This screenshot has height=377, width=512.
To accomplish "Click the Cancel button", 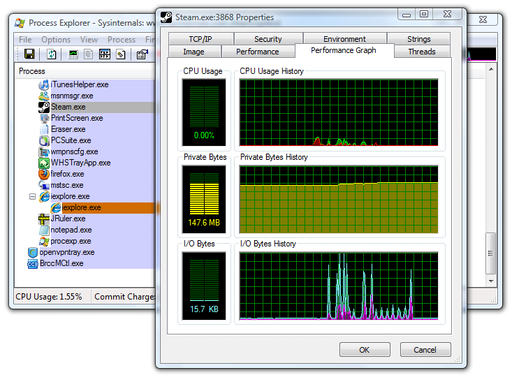I will (425, 350).
